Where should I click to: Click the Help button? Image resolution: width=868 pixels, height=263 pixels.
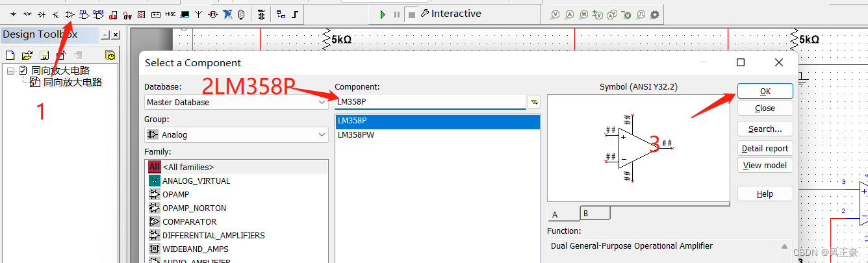click(765, 194)
